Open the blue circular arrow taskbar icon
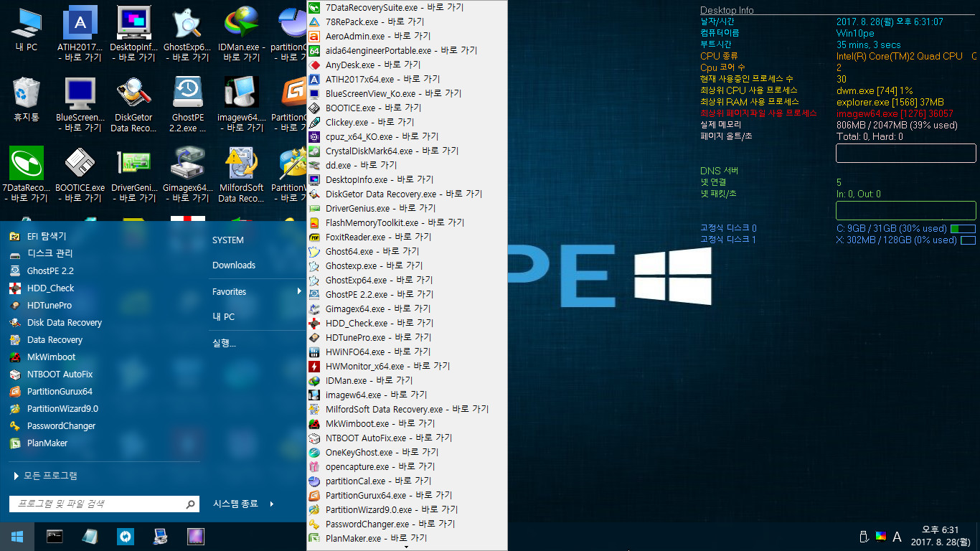The height and width of the screenshot is (551, 980). pos(126,536)
